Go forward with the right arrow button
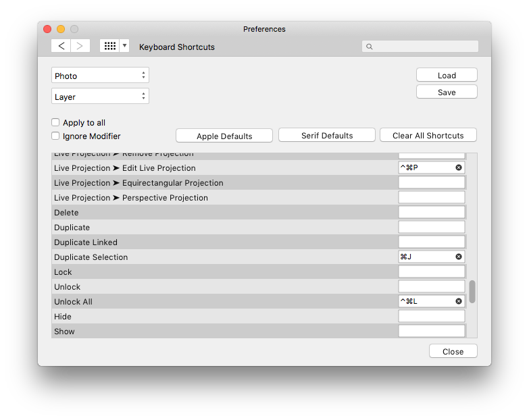This screenshot has width=529, height=420. coord(80,46)
